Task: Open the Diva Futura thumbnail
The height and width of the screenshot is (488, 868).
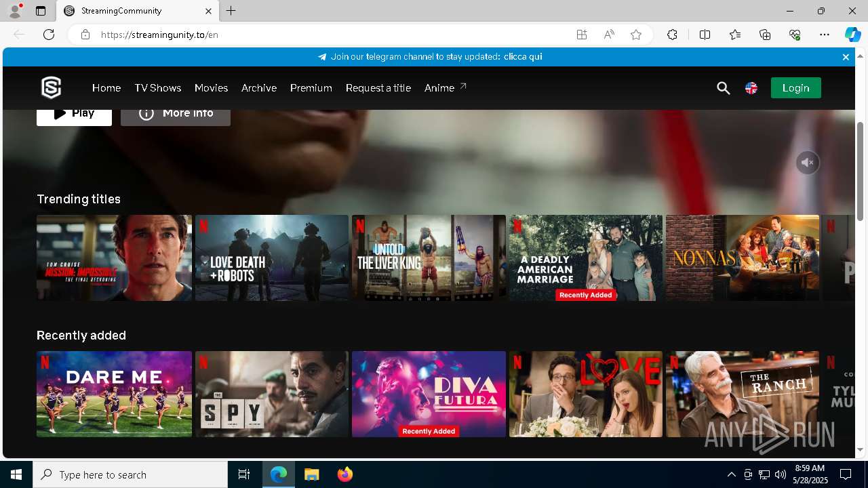Action: click(429, 394)
